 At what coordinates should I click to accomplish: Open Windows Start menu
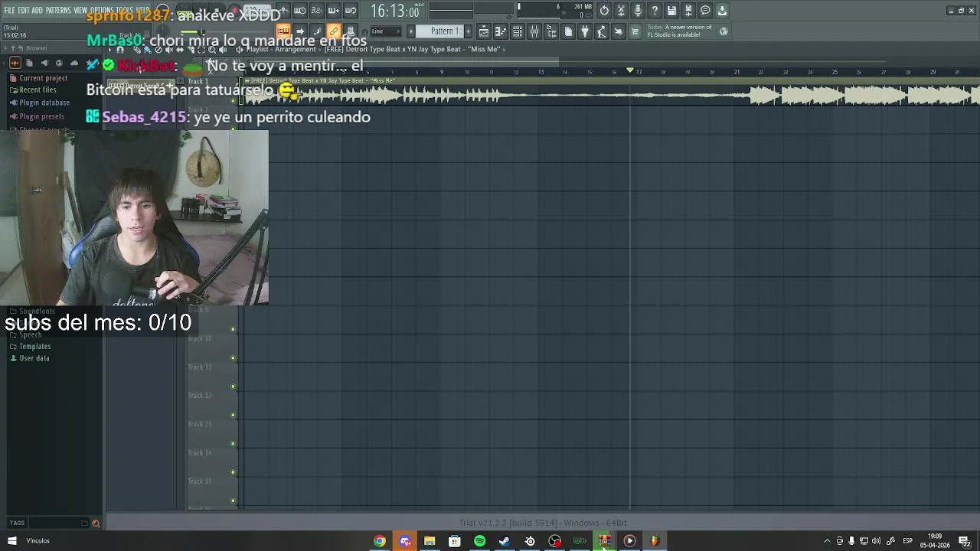(12, 541)
